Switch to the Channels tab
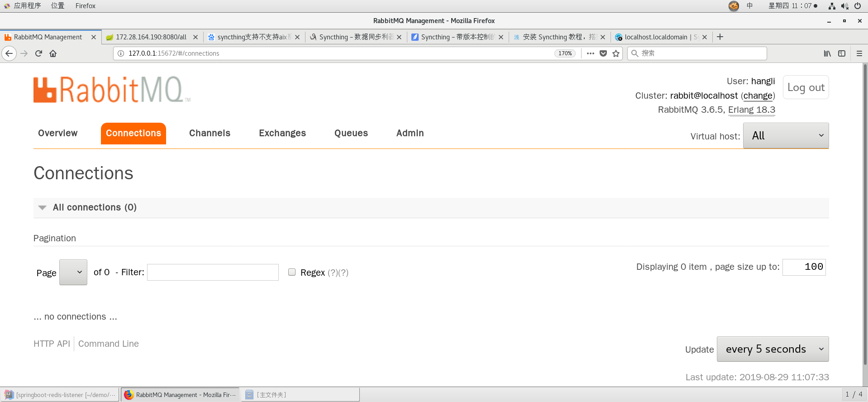Screen dimensions: 868x402 point(210,133)
